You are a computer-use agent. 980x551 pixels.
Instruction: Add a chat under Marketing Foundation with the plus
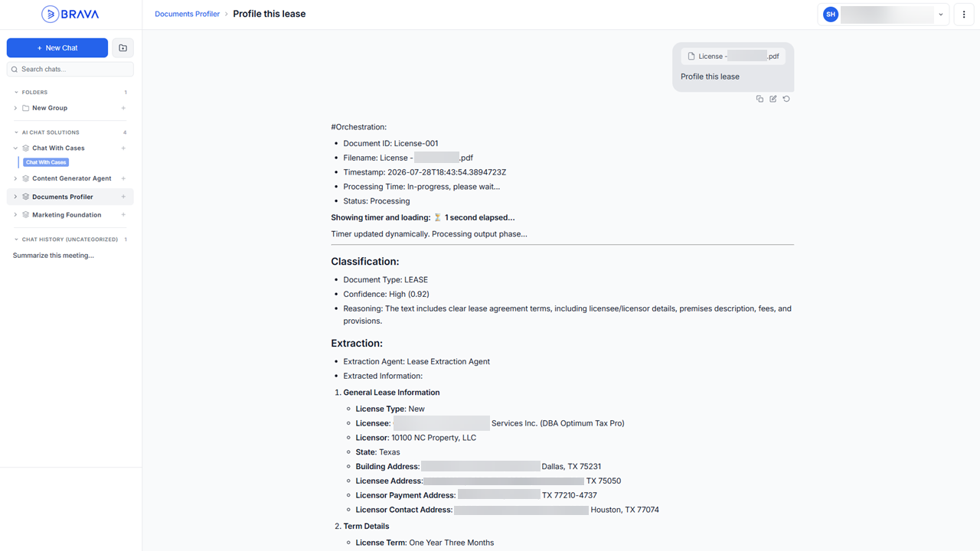point(123,215)
